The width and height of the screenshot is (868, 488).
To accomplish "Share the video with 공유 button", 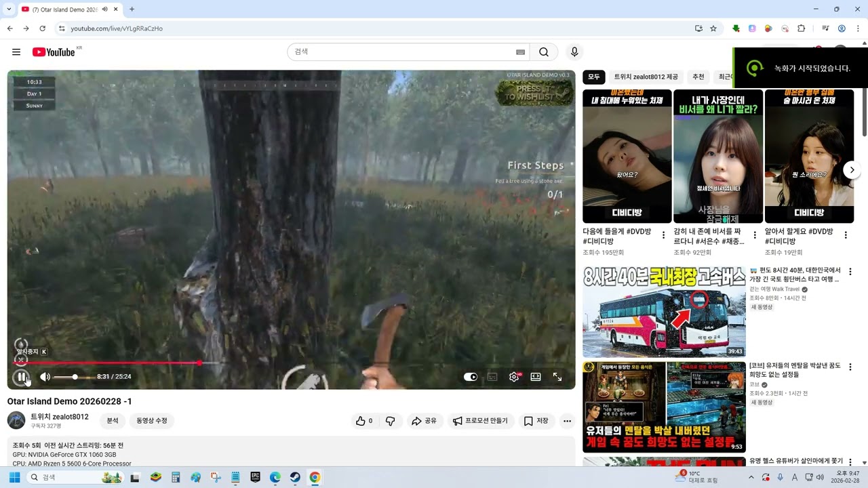I will coord(425,421).
